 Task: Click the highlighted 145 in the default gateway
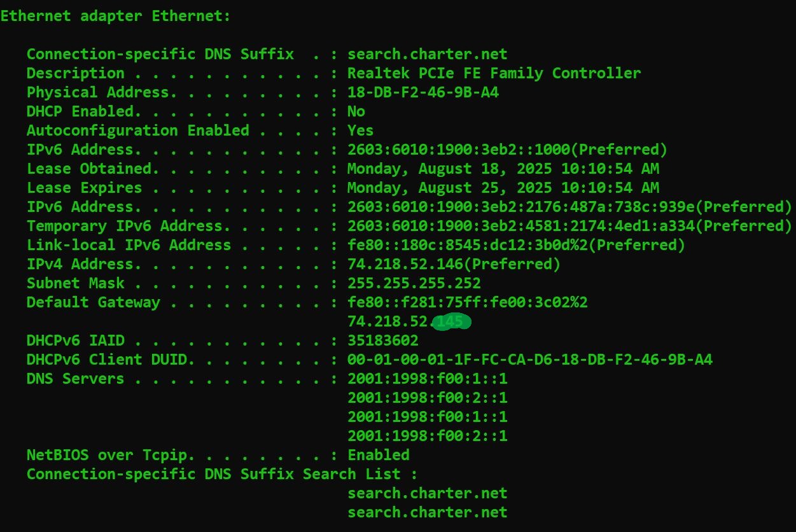point(450,322)
